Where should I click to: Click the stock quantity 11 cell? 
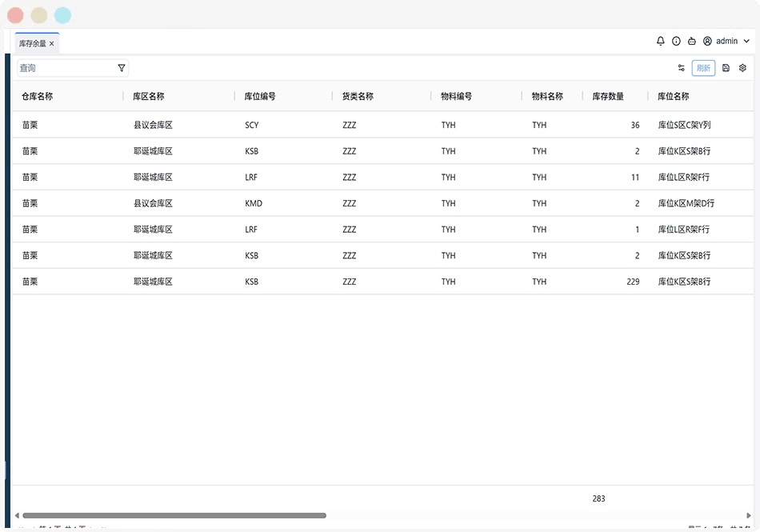pos(635,178)
